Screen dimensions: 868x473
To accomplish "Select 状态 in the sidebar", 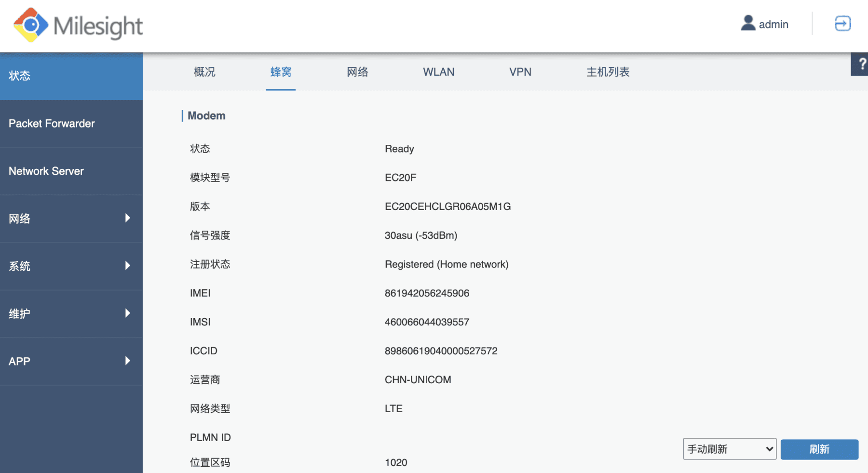I will point(20,76).
